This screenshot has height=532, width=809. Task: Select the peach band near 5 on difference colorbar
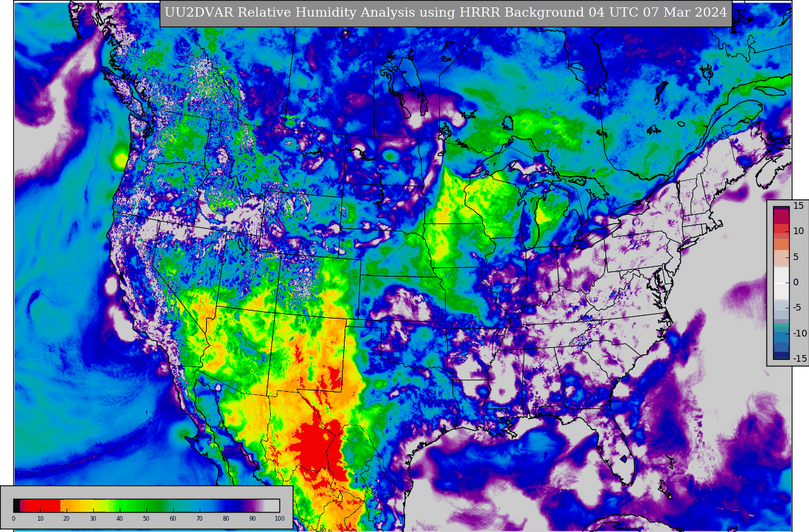click(x=781, y=258)
